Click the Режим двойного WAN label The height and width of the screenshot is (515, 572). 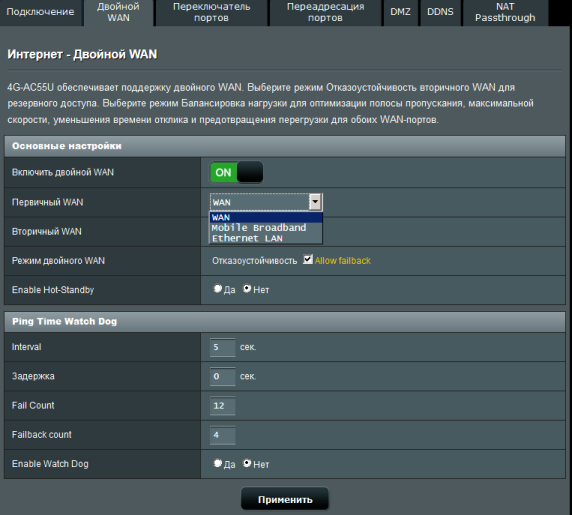point(58,261)
